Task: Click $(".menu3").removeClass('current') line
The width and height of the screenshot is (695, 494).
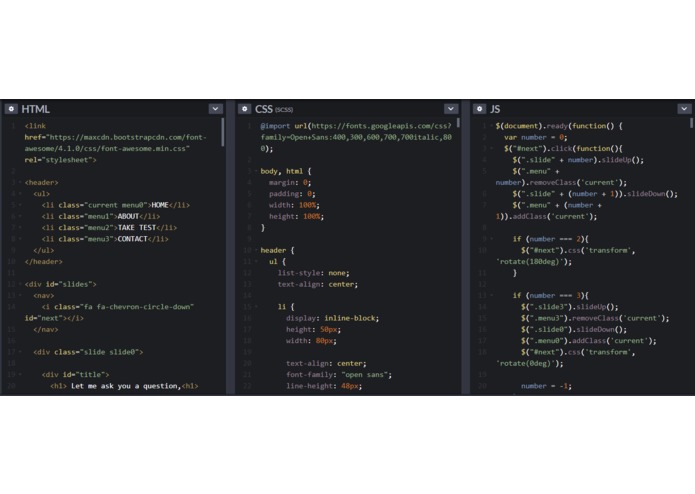Action: 595,318
